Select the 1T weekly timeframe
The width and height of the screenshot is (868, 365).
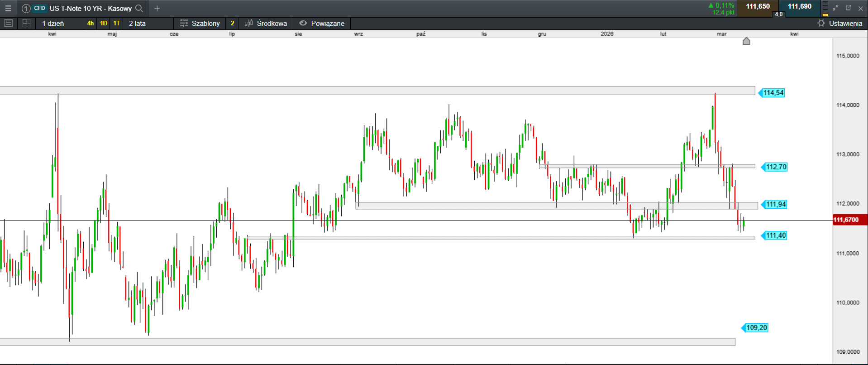click(117, 23)
